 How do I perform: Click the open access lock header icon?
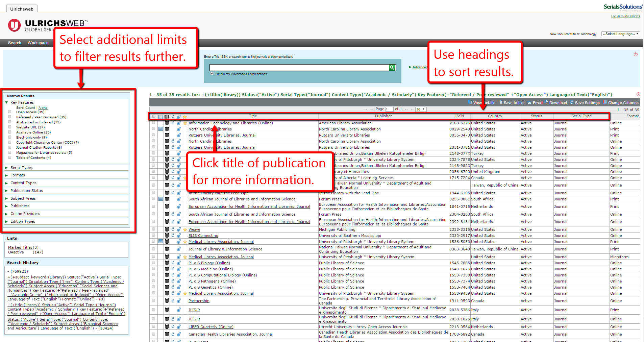coord(179,117)
